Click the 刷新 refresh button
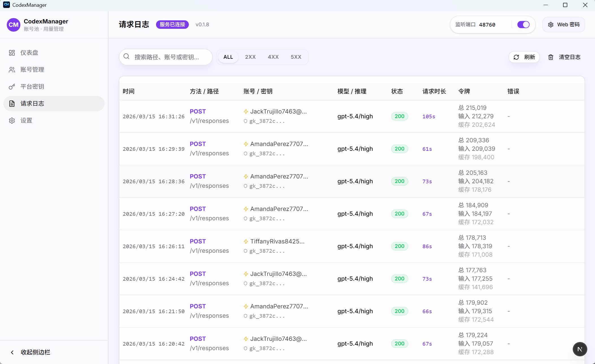 click(x=524, y=57)
